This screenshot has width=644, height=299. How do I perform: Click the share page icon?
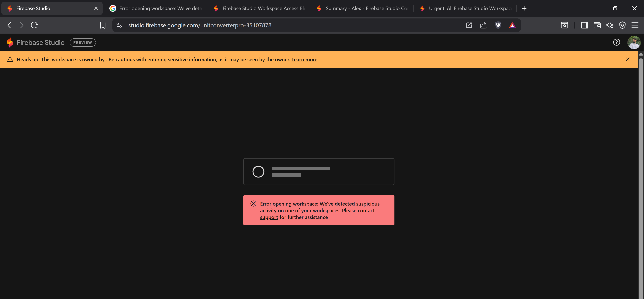pyautogui.click(x=483, y=25)
